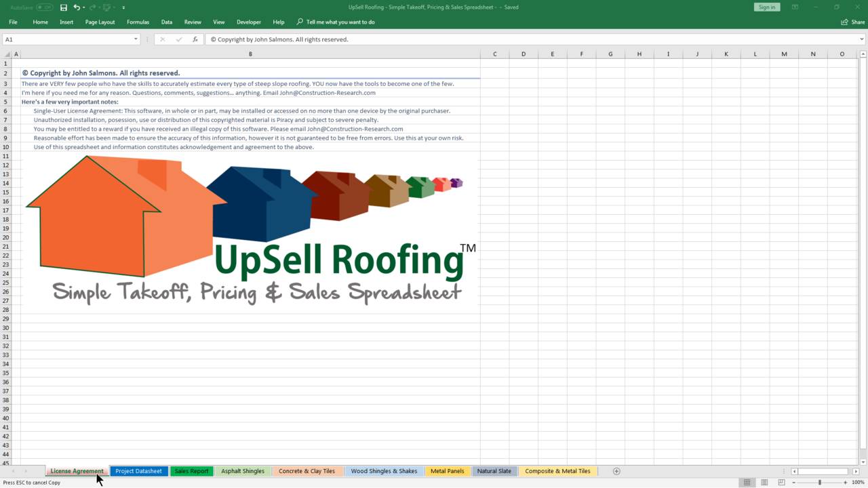The width and height of the screenshot is (868, 488).
Task: Open the Name Box dropdown
Action: tap(134, 39)
